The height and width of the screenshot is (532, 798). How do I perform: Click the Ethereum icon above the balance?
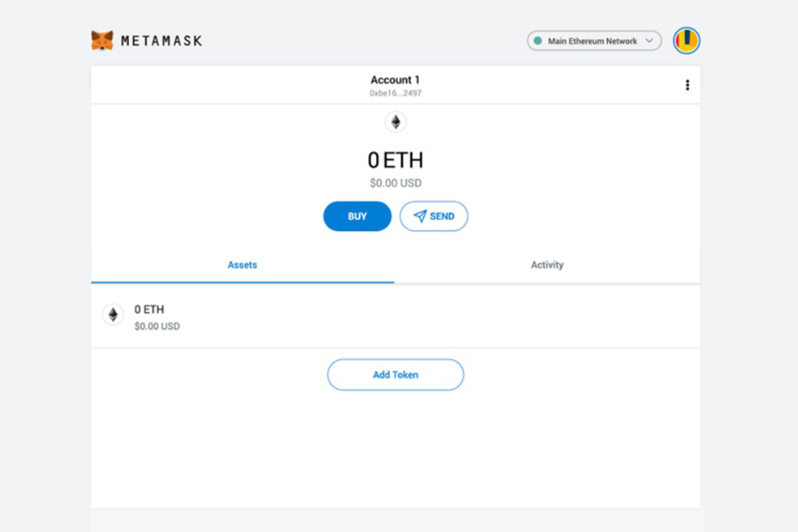396,122
